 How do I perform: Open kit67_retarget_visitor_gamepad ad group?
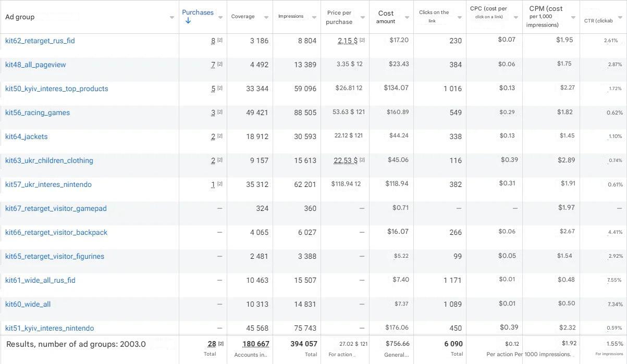click(x=56, y=208)
